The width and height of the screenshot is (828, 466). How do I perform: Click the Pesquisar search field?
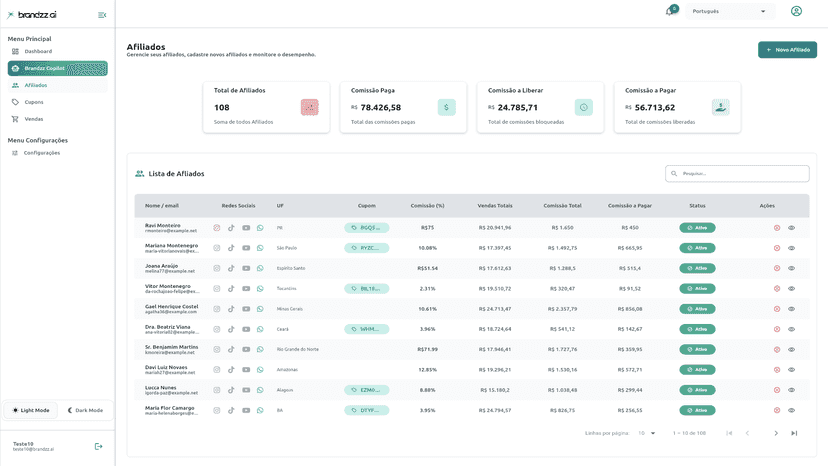click(737, 173)
